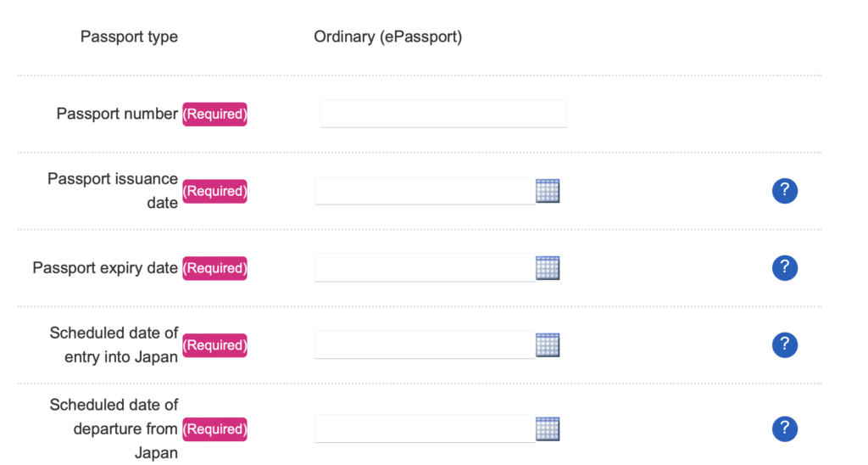Open calendar for scheduled departure from Japan
868x465 pixels.
pyautogui.click(x=548, y=429)
